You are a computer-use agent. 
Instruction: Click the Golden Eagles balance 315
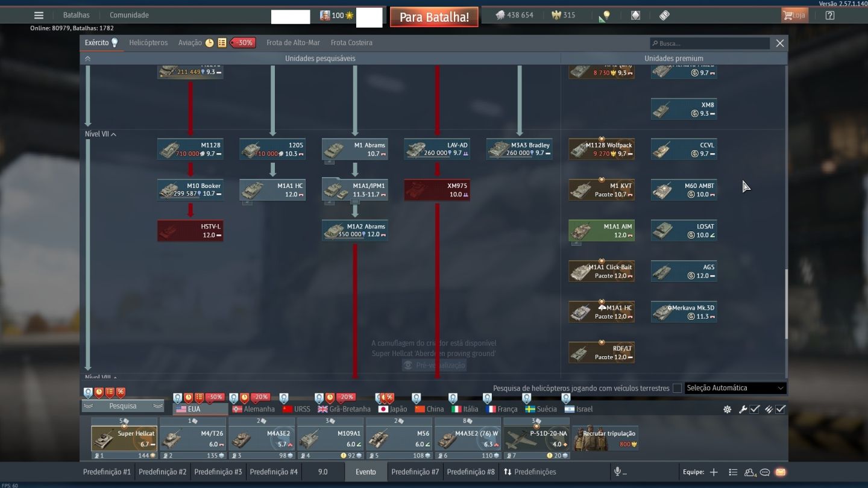tap(563, 15)
